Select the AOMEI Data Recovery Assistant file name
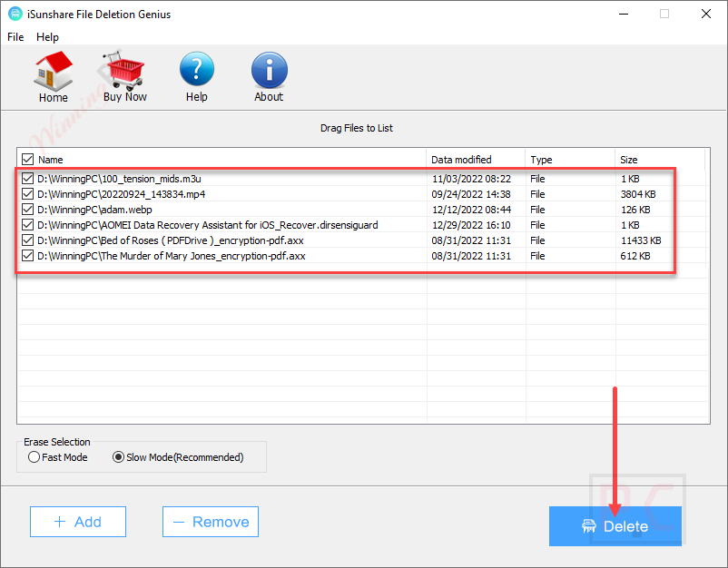 click(208, 225)
